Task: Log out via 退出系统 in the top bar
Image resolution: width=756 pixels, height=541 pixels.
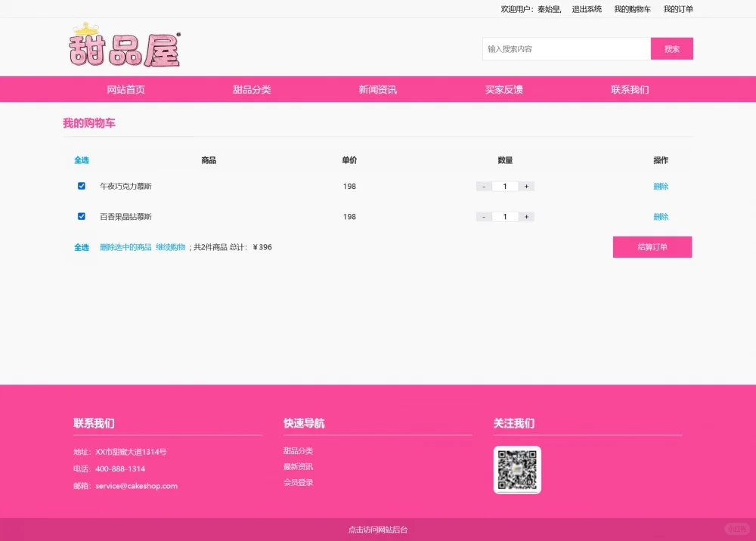Action: [x=586, y=9]
